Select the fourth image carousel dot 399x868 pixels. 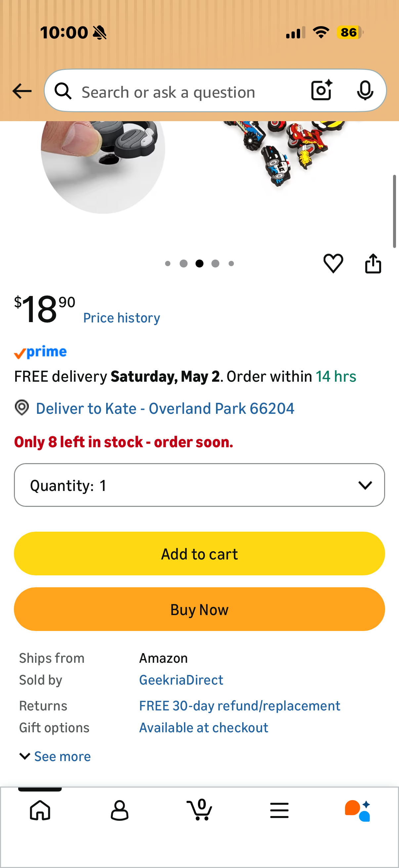(x=215, y=264)
